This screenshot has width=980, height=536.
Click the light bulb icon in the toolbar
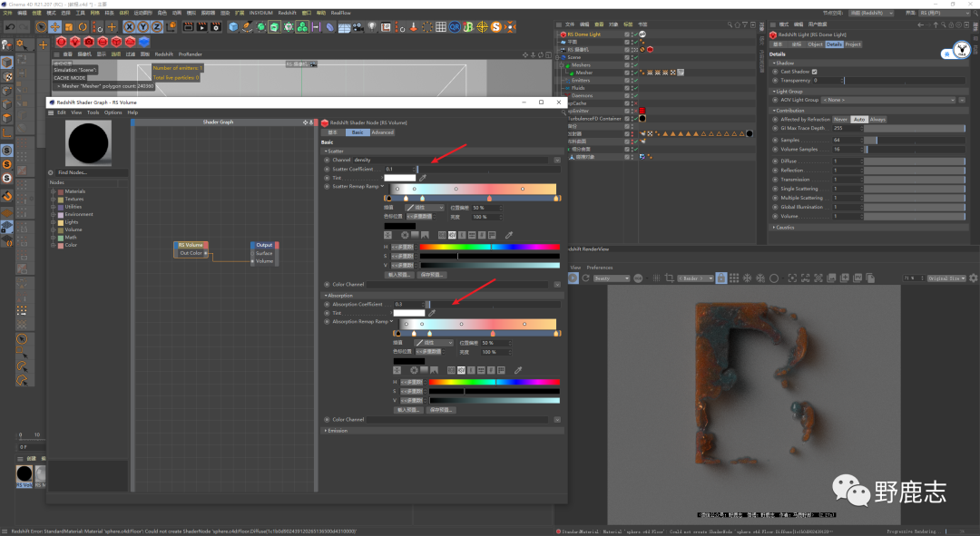pos(373,27)
